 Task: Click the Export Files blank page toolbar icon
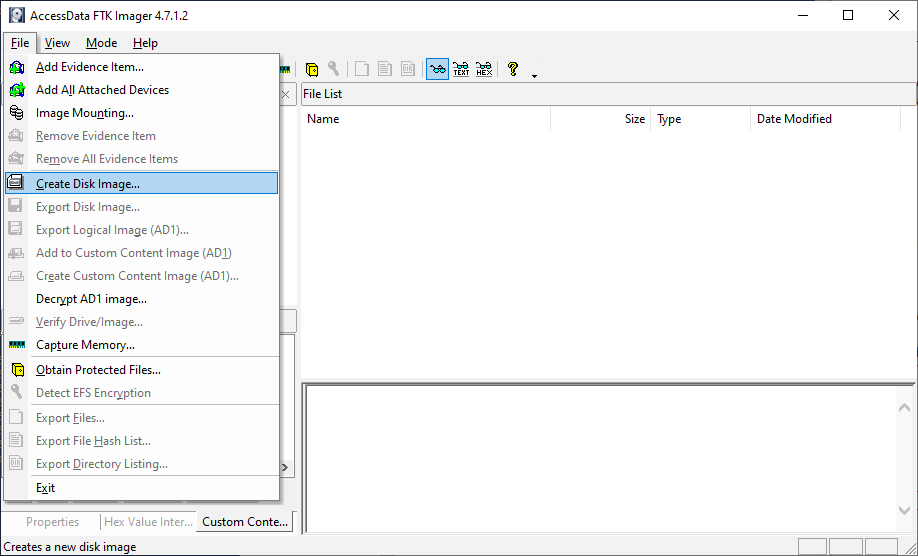click(x=362, y=69)
